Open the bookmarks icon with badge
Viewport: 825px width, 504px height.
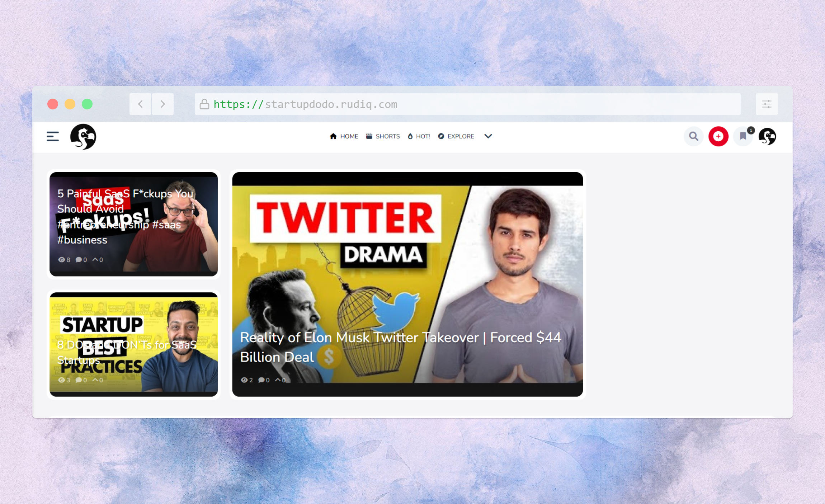point(743,136)
